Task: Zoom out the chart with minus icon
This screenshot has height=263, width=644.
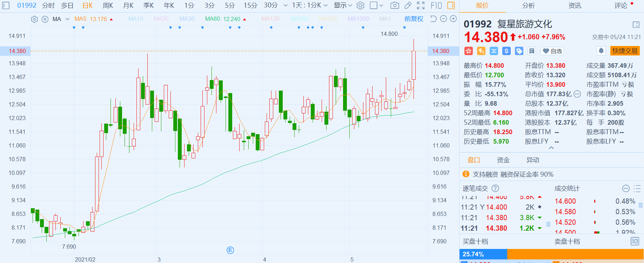Action: point(443,19)
